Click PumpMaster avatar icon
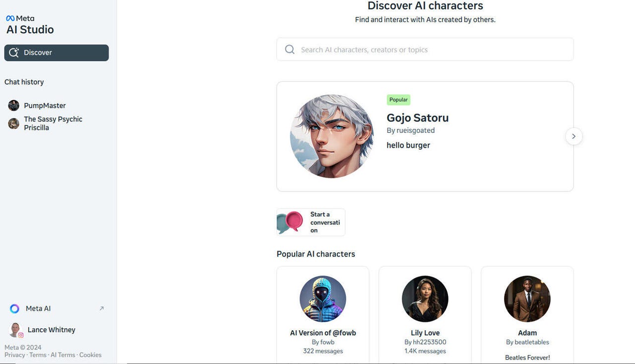This screenshot has height=364, width=635. click(x=14, y=106)
